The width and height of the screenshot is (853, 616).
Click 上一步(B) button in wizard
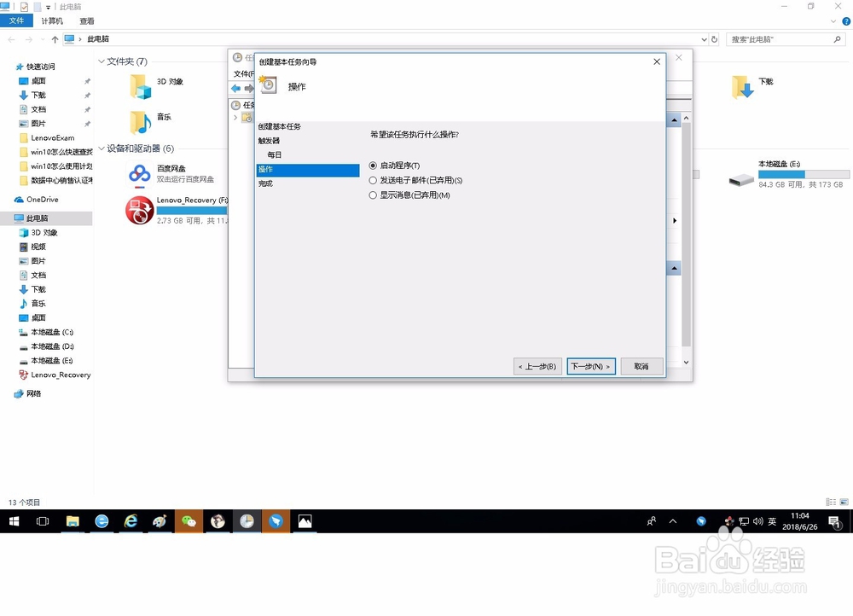[537, 366]
